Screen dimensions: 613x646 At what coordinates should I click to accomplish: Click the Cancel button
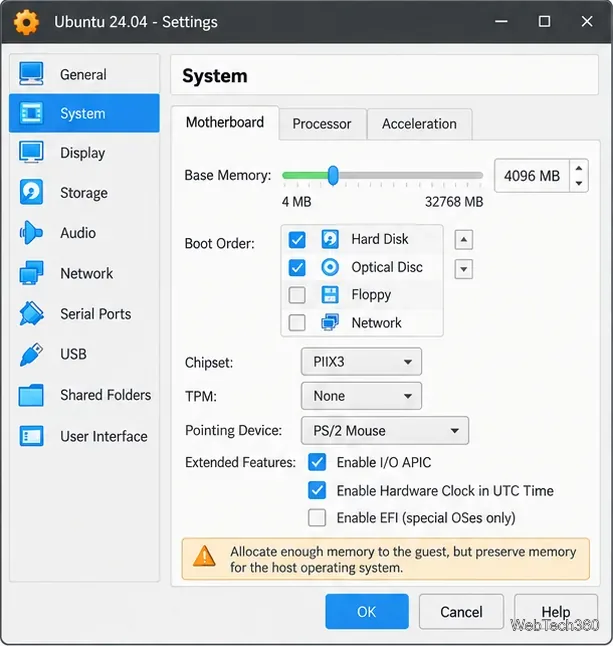coord(461,612)
